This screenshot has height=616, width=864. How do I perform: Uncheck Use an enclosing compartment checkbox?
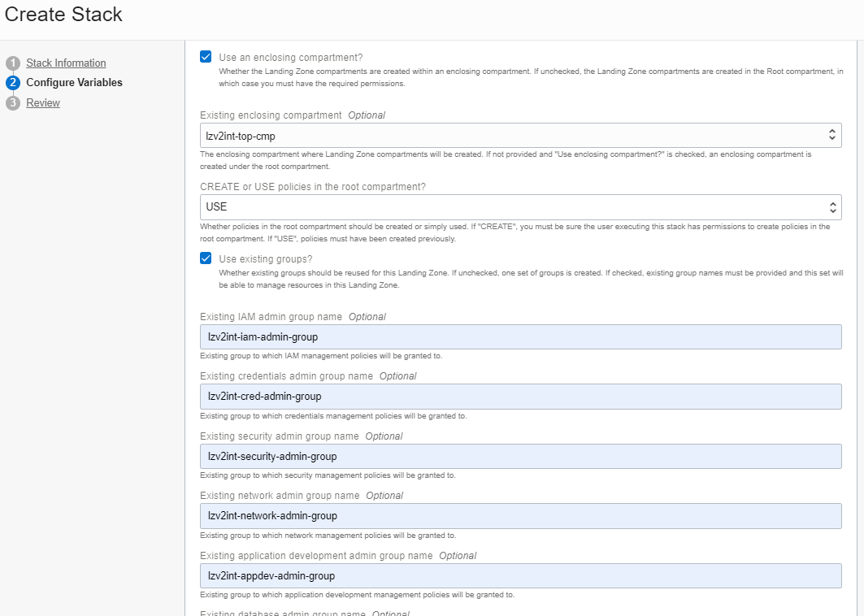(206, 57)
